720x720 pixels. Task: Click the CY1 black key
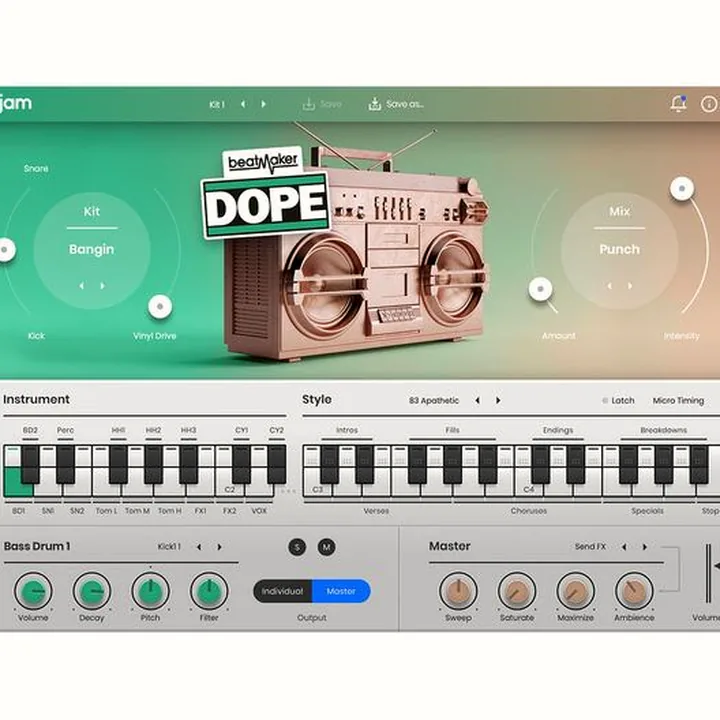(x=242, y=464)
